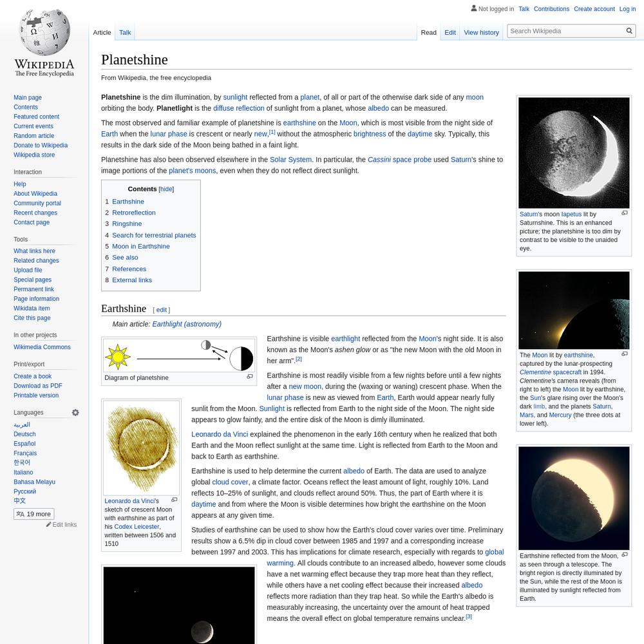Click Create account link
The height and width of the screenshot is (644, 644).
point(594,8)
